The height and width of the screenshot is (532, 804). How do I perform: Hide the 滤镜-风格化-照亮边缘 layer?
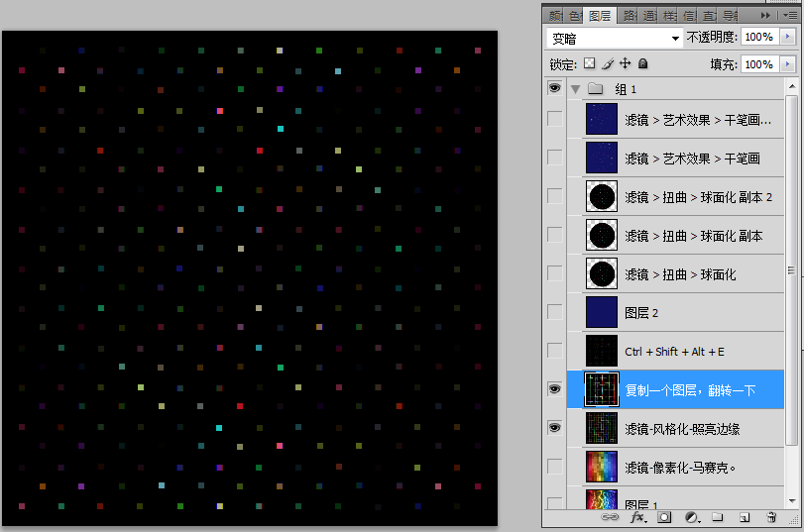pos(554,428)
